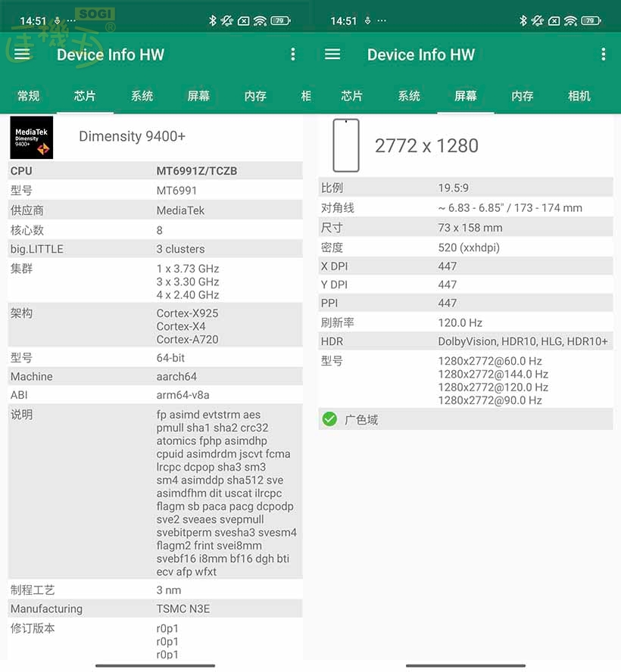This screenshot has height=672, width=621.
Task: Select 芯片 tab on right screen
Action: point(352,95)
